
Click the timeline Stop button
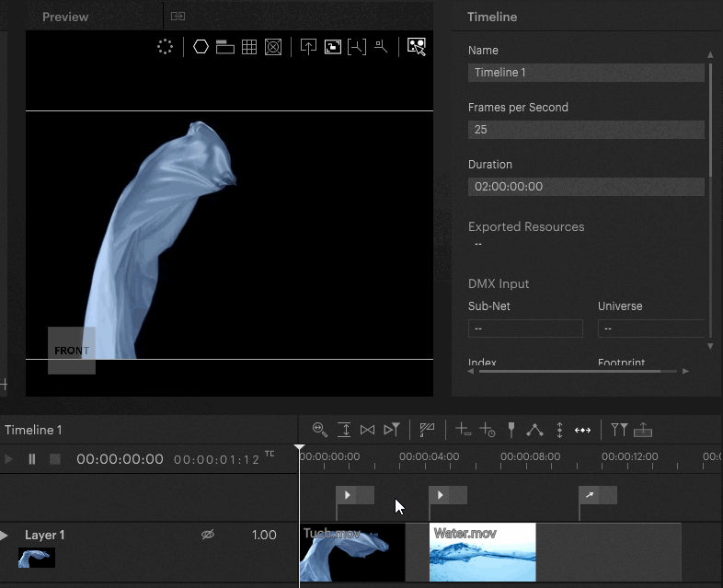click(55, 459)
